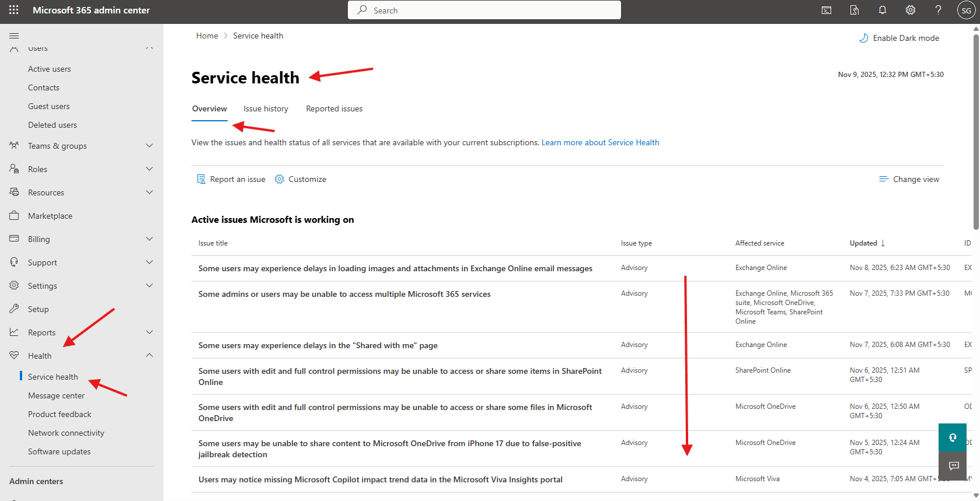
Task: Open the help question mark icon
Action: coord(938,10)
